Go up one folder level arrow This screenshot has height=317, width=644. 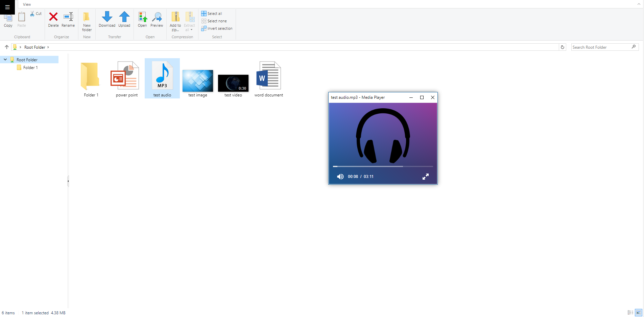[x=7, y=47]
